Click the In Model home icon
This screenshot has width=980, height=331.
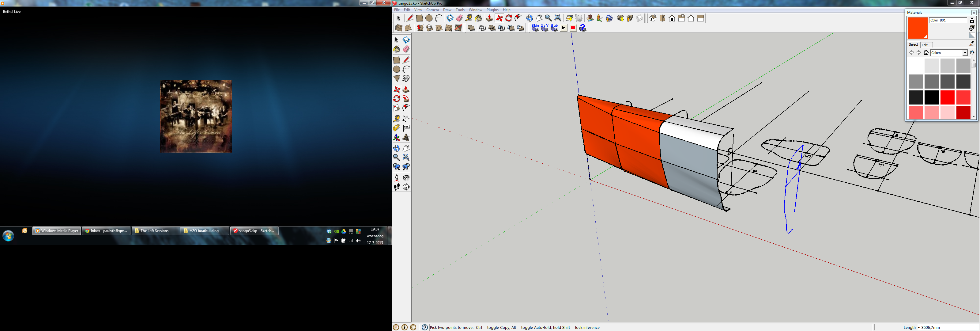tap(926, 53)
